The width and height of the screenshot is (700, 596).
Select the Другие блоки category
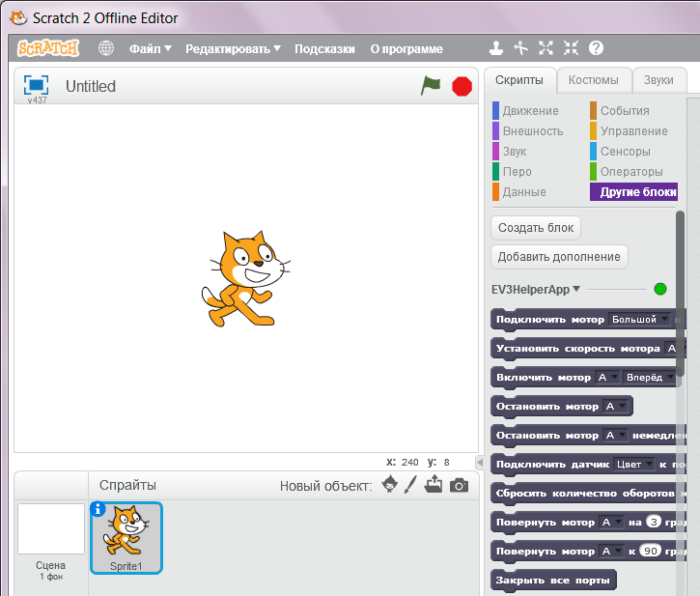click(634, 191)
